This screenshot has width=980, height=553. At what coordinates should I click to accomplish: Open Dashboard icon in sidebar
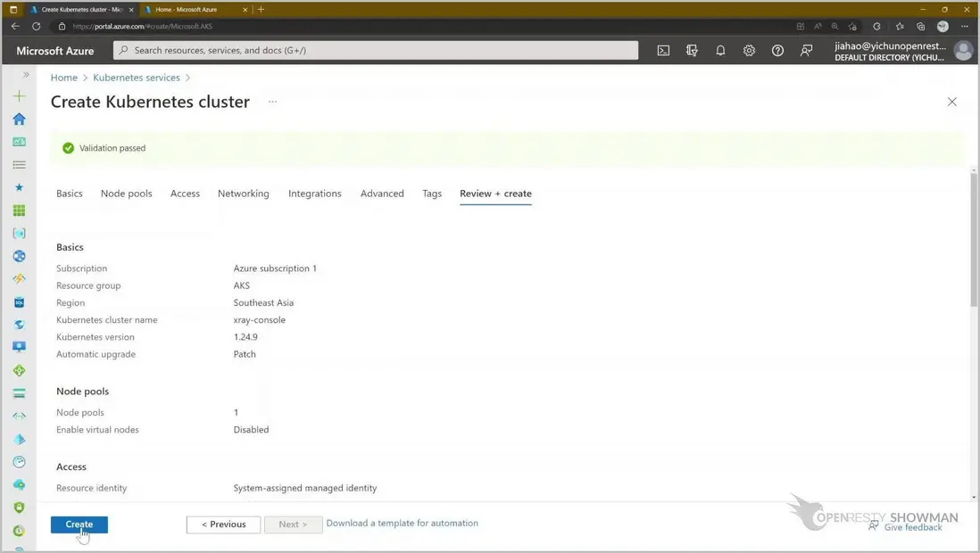pyautogui.click(x=20, y=142)
